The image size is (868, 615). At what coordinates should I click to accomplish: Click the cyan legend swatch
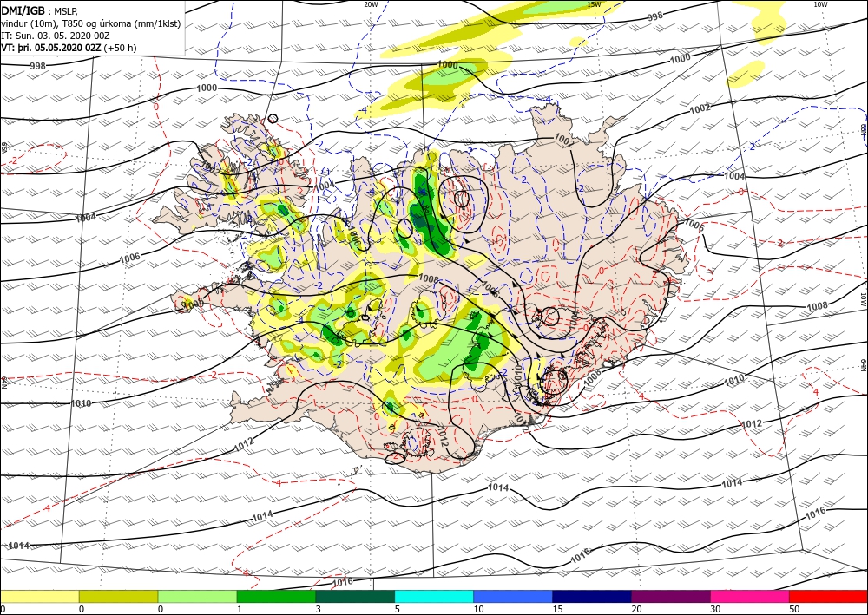pyautogui.click(x=434, y=596)
